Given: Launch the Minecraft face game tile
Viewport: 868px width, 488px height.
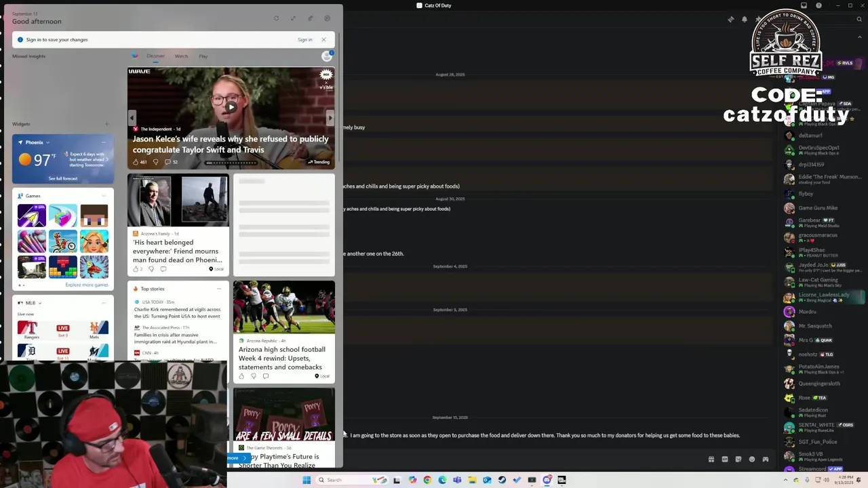Looking at the screenshot, I should 94,216.
